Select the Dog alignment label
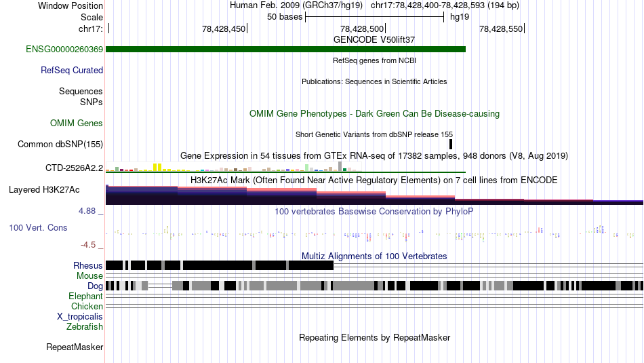The width and height of the screenshot is (644, 363). pyautogui.click(x=95, y=286)
